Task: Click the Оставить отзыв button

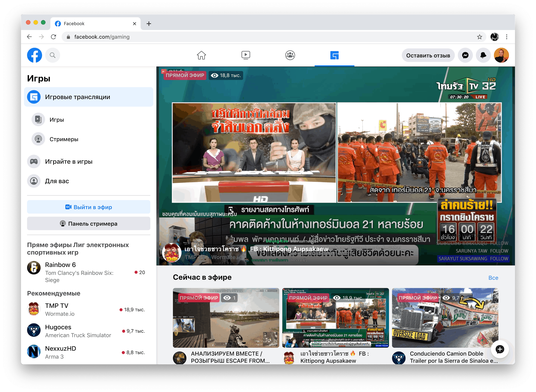Action: click(428, 55)
